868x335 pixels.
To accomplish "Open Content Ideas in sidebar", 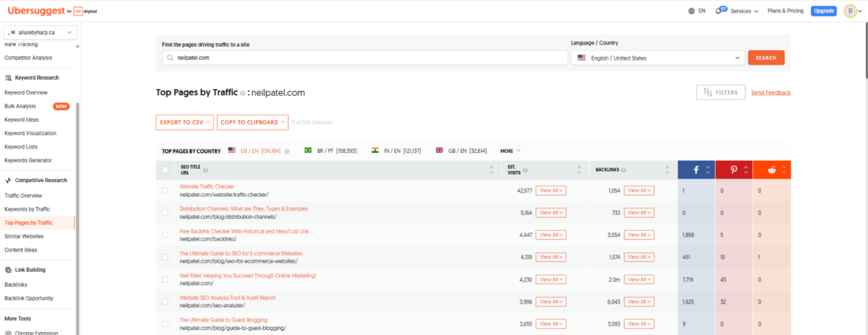I will tap(21, 250).
